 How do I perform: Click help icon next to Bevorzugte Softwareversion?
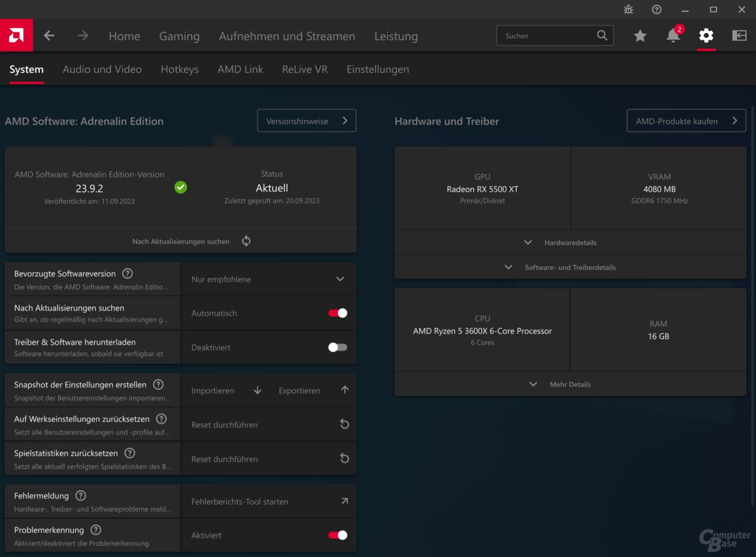coord(127,273)
